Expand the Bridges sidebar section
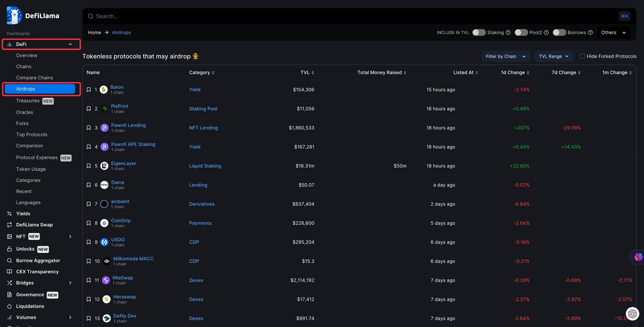This screenshot has height=327, width=644. click(x=70, y=283)
